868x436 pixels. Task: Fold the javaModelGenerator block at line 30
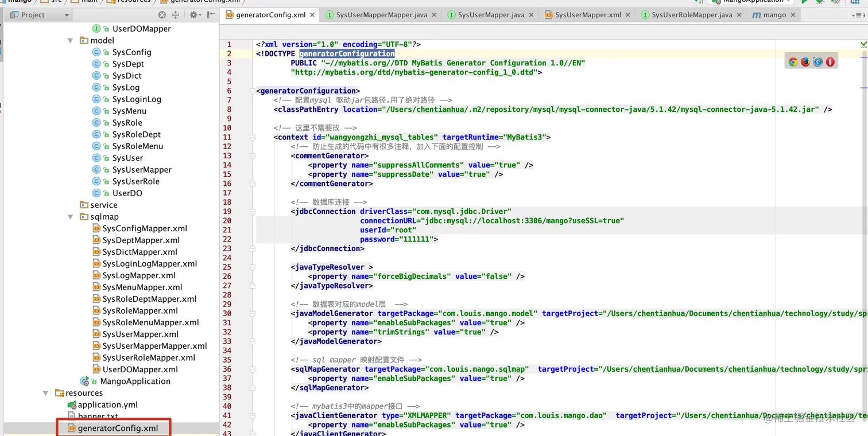tap(253, 314)
